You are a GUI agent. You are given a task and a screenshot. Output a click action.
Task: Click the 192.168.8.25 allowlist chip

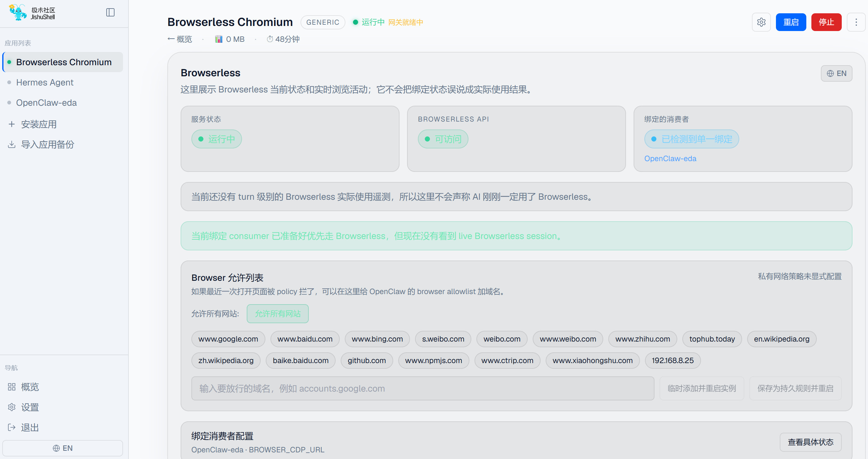(x=673, y=361)
